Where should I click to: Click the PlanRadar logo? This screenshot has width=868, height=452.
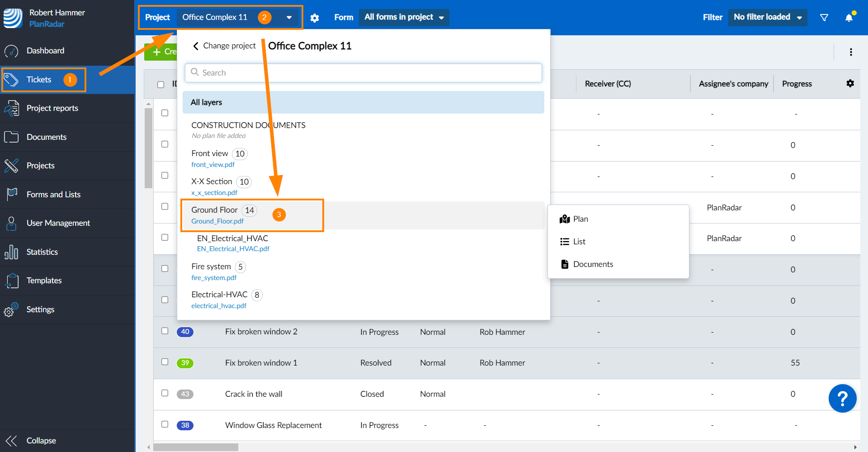[x=13, y=18]
